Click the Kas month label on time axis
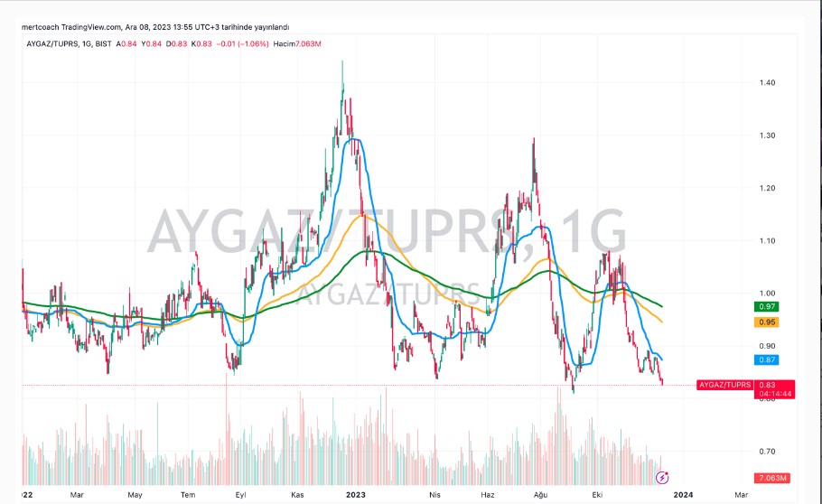This screenshot has height=504, width=822. [297, 494]
